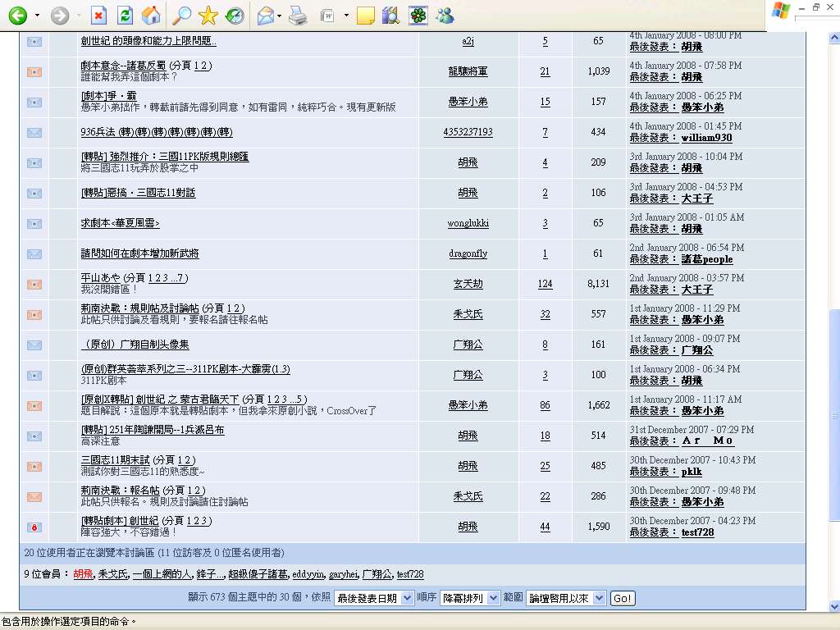This screenshot has width=840, height=630.
Task: Expand the Edit icon dropdown arrow
Action: click(346, 16)
